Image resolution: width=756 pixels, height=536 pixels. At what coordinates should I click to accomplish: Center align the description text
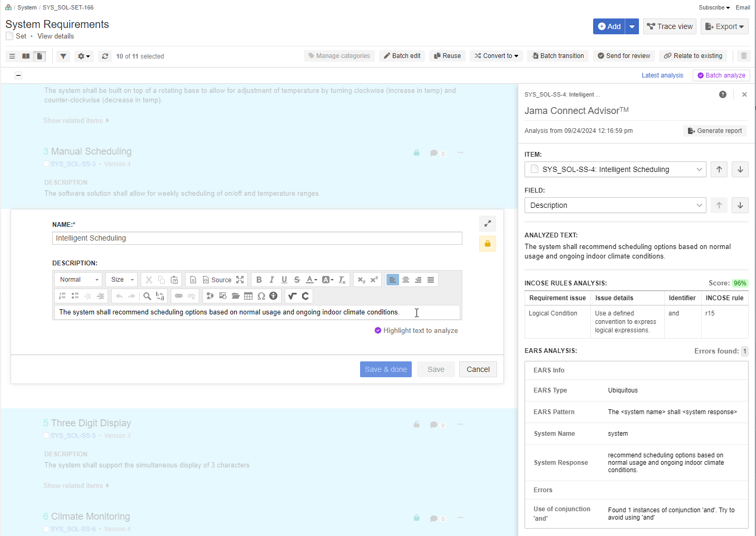[x=405, y=280]
